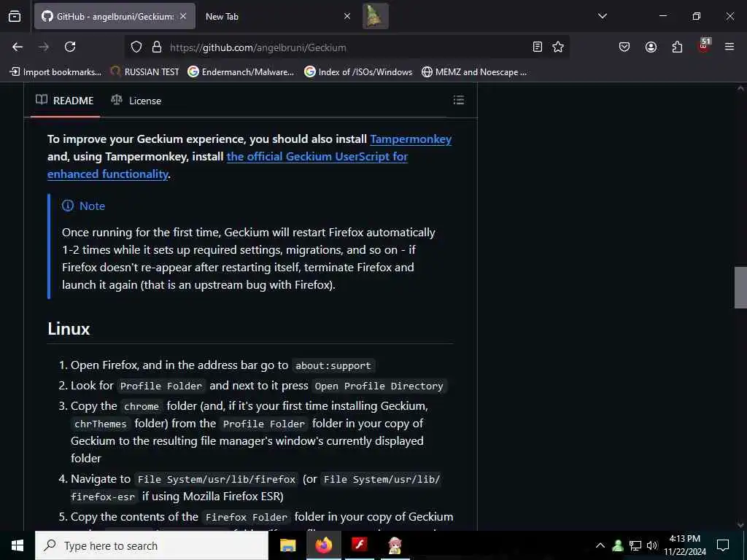Open RUSSIAN TEST bookmark
This screenshot has width=747, height=560.
pos(145,72)
